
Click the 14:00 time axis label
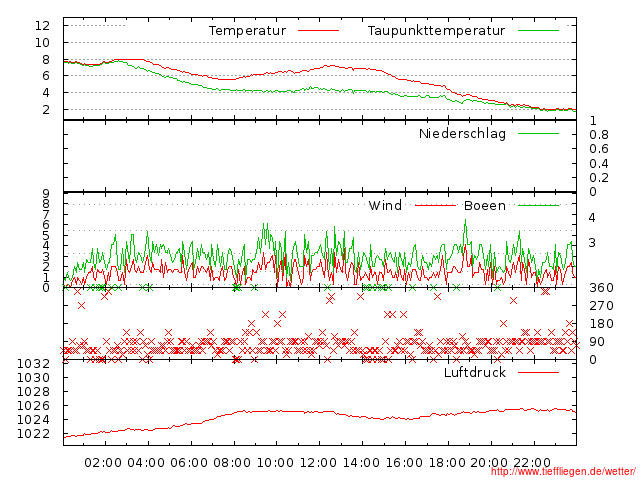click(361, 463)
